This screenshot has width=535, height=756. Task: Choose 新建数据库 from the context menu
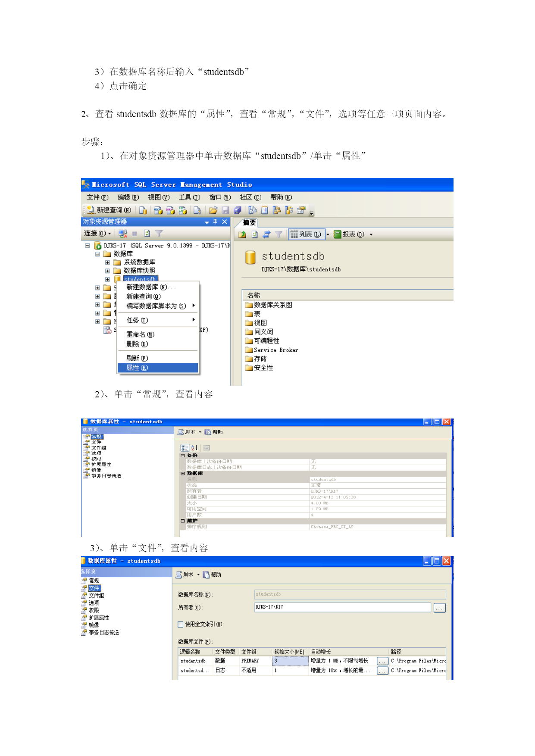coord(158,287)
